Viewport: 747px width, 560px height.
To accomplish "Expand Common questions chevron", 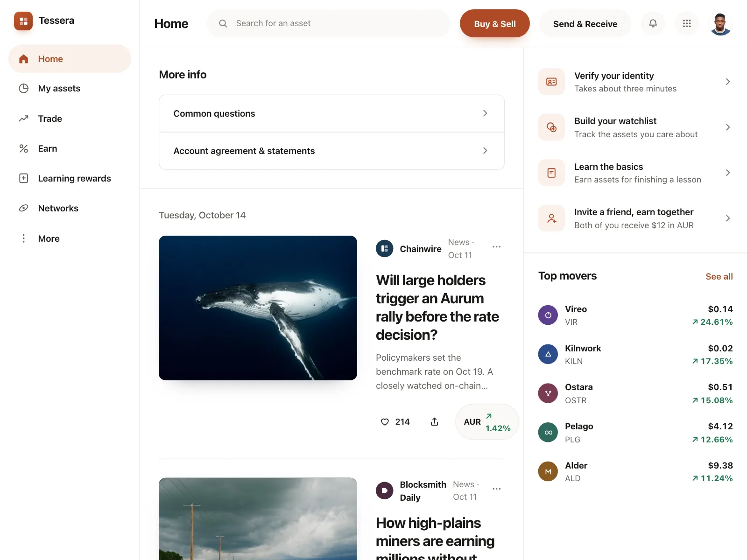I will [485, 113].
